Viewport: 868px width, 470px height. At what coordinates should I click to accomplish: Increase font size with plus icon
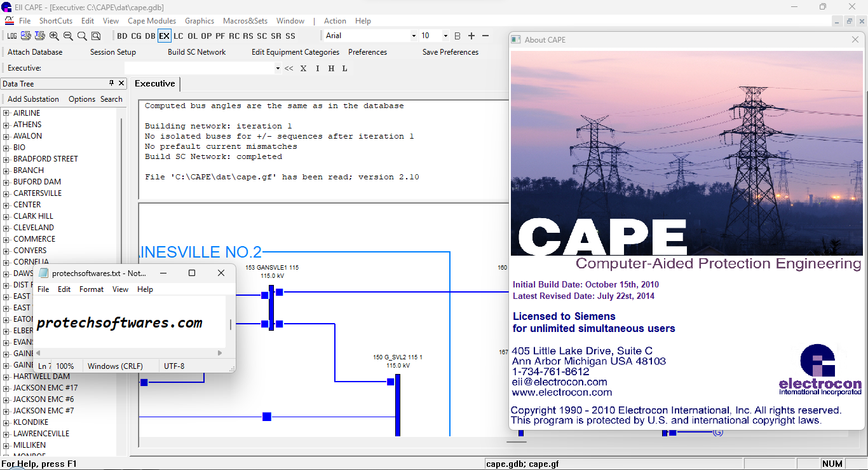(x=471, y=36)
